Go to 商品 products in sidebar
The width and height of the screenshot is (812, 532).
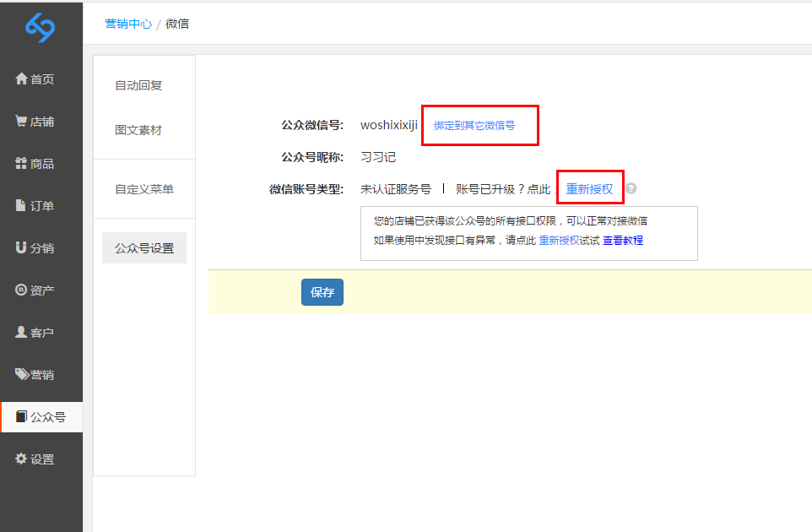coord(35,164)
